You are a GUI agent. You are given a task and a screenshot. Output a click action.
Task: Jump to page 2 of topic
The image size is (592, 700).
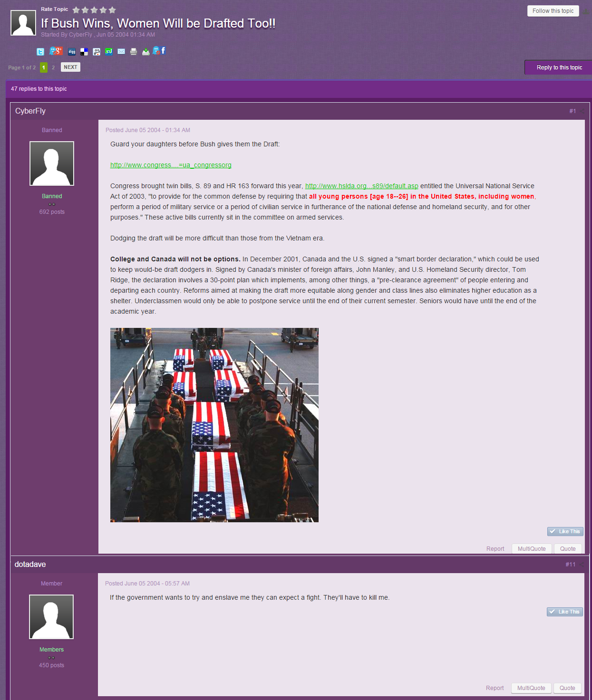53,67
